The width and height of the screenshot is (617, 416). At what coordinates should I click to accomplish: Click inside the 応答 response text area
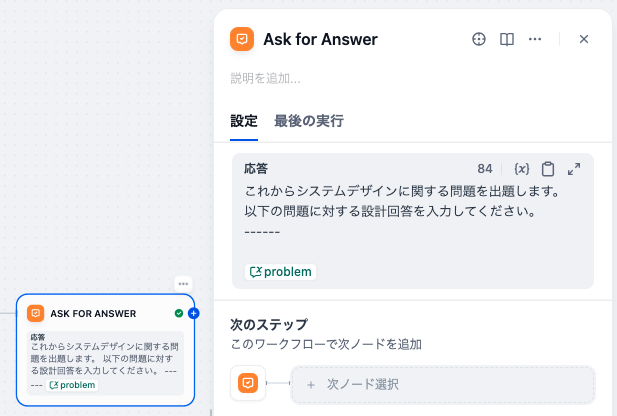coord(412,220)
